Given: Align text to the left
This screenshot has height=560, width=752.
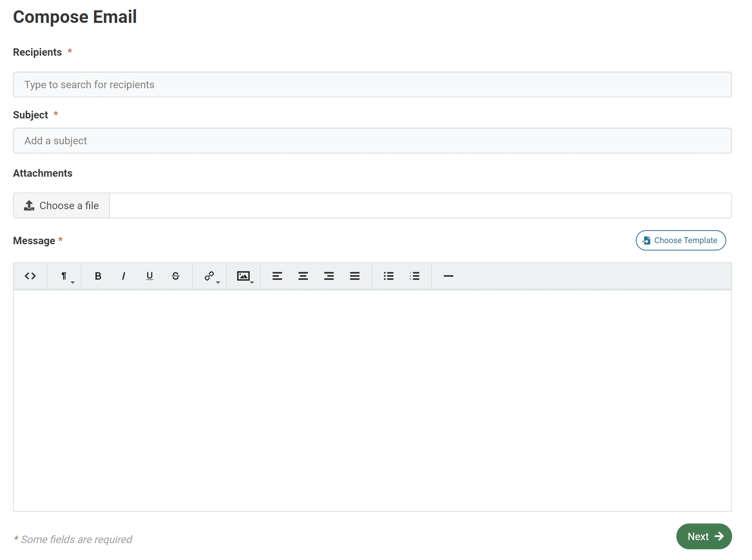Looking at the screenshot, I should coord(277,276).
